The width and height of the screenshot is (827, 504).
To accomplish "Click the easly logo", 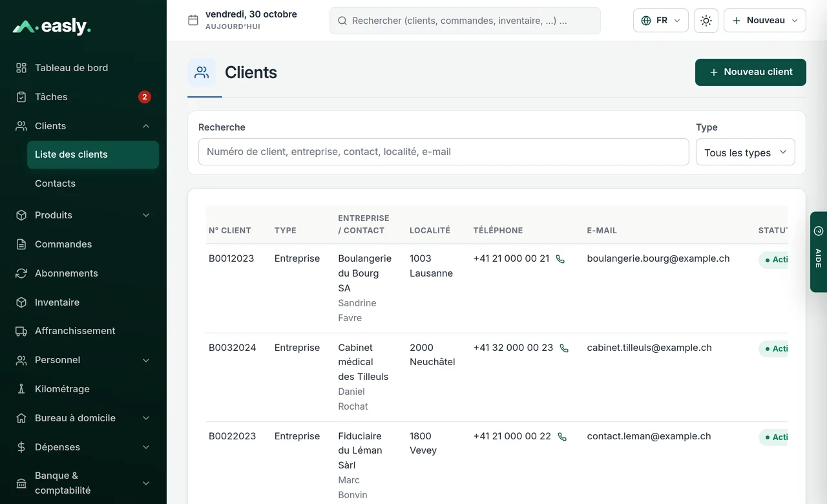I will [x=52, y=26].
